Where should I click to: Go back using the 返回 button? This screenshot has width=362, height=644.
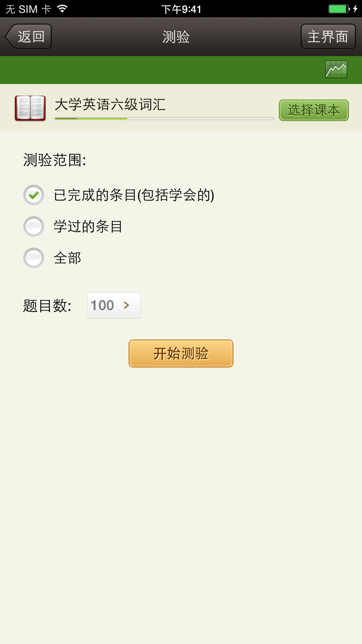coord(29,37)
